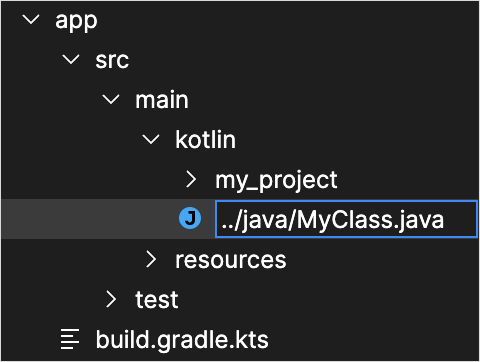The image size is (480, 362).
Task: Click the highlighted row left of Java icon
Action: click(x=90, y=219)
